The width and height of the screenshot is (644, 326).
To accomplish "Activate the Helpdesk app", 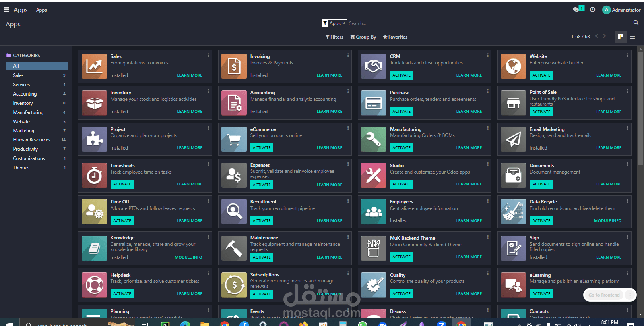I will (x=122, y=294).
